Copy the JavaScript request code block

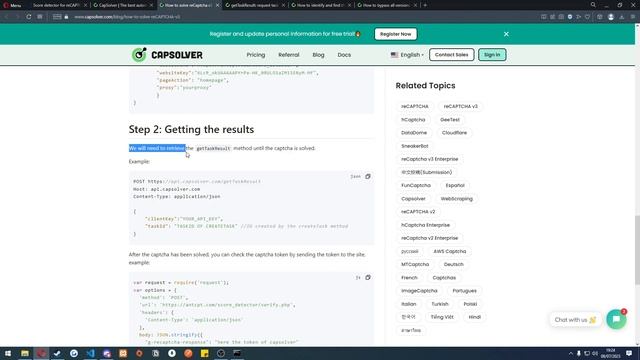[368, 278]
